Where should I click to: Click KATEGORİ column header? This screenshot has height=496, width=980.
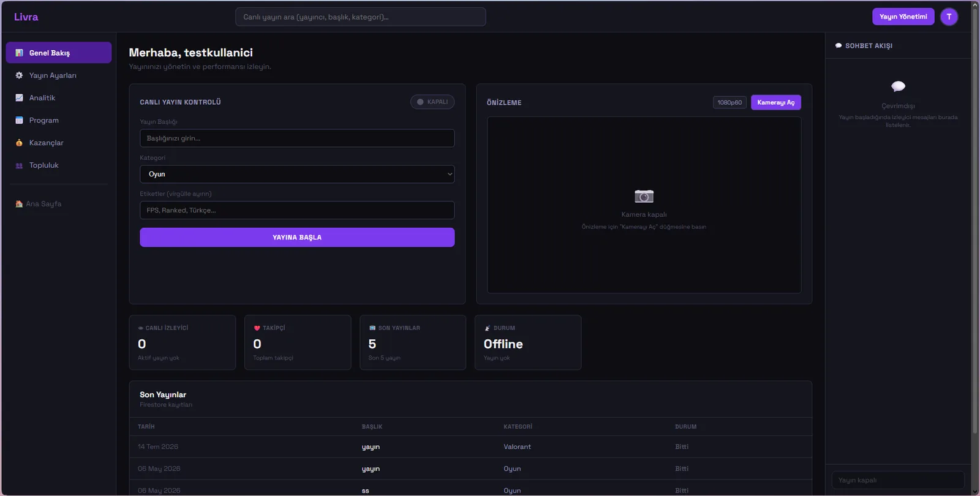(518, 427)
